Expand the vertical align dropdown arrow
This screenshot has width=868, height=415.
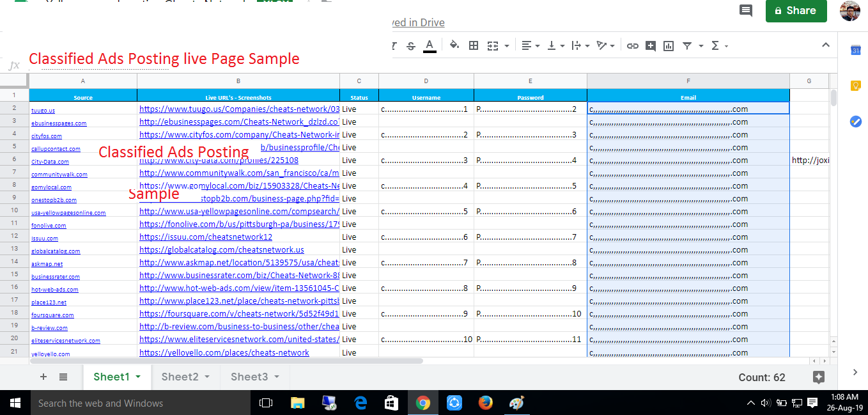(562, 45)
